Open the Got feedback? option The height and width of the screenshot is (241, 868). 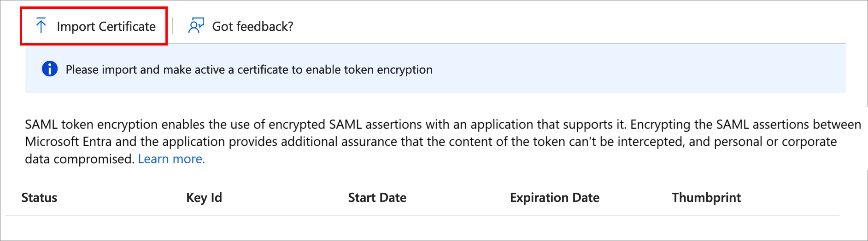[252, 27]
